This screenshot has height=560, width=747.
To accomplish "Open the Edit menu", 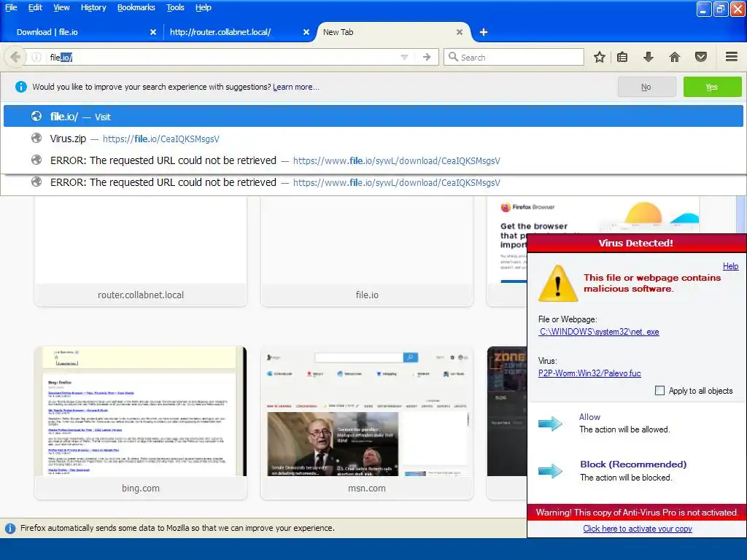I will tap(35, 7).
